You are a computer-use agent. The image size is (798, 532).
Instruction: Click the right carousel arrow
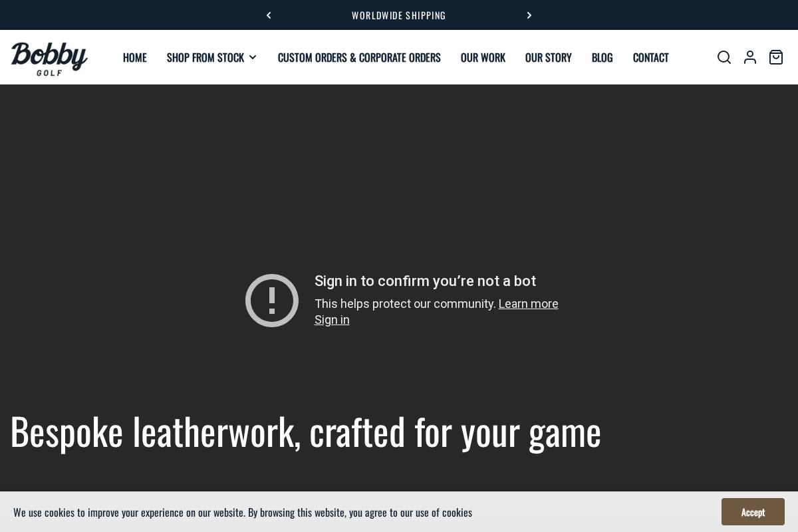529,15
